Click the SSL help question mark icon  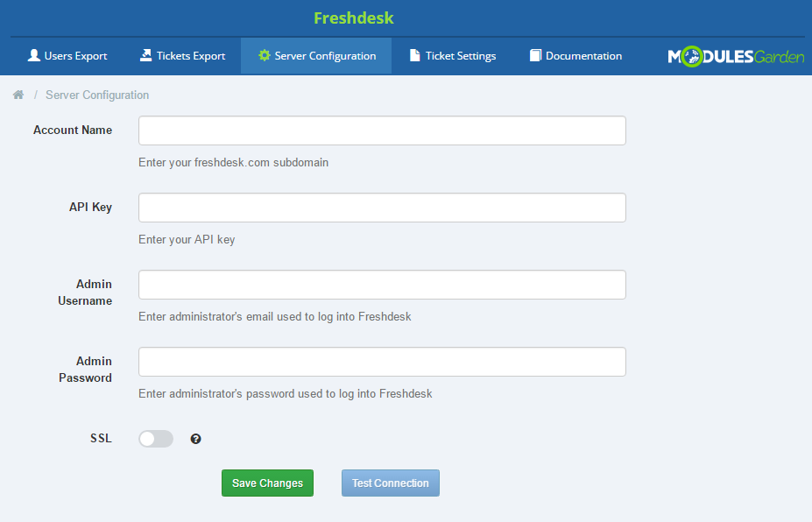(195, 439)
